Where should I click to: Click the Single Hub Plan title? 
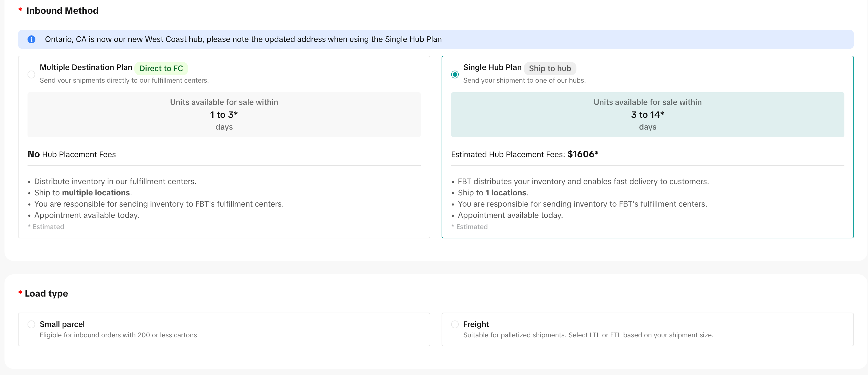pos(492,67)
